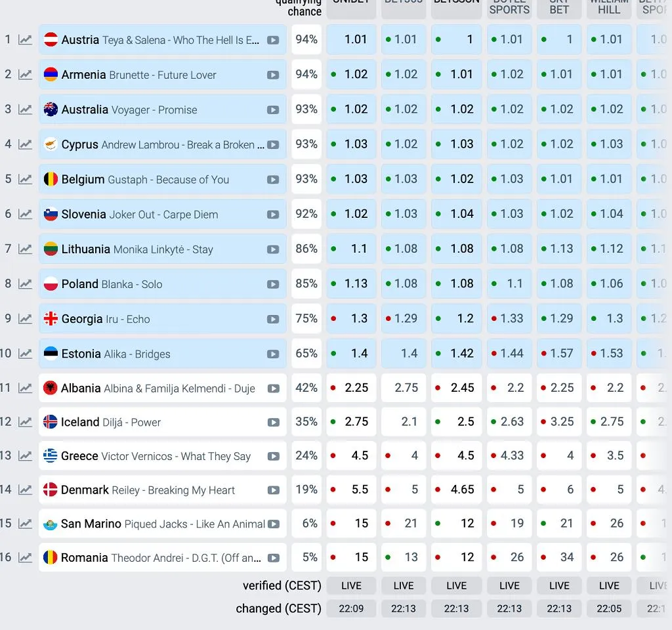Screen dimensions: 672x630
Task: Open the BET365 bookmaker column header
Action: [x=403, y=5]
